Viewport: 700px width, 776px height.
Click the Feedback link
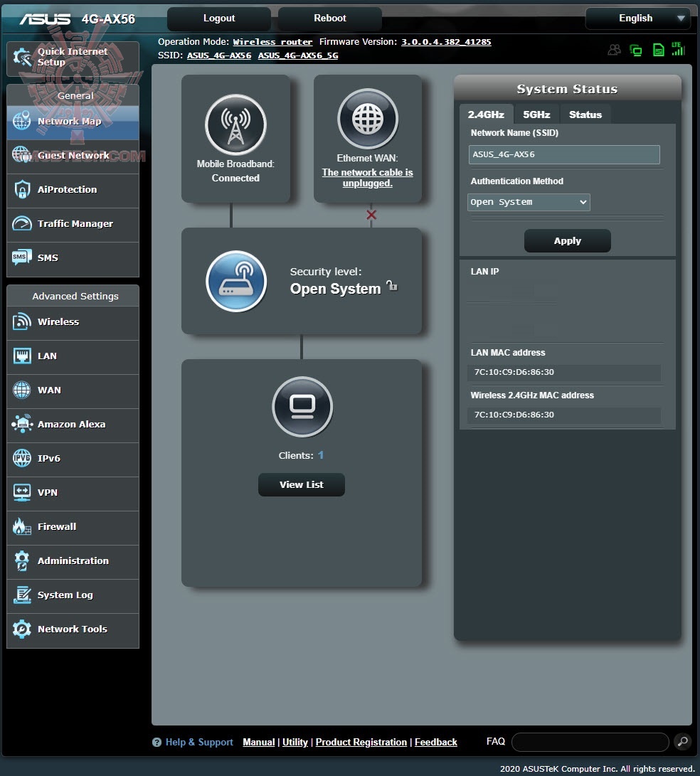point(435,743)
